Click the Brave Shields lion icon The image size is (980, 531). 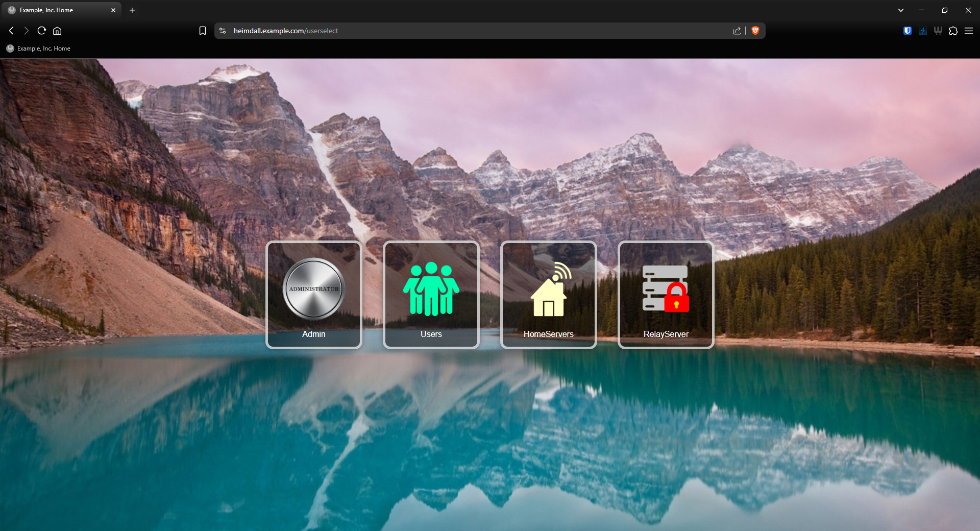click(x=755, y=31)
